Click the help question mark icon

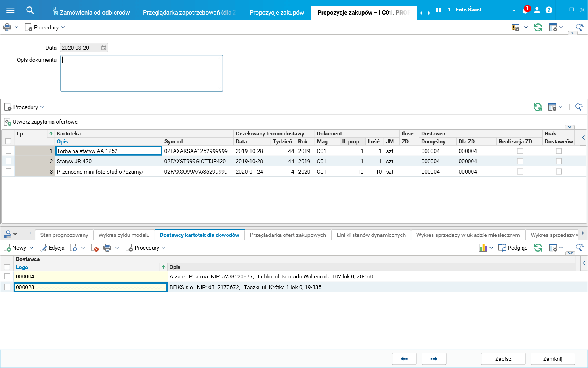point(549,10)
